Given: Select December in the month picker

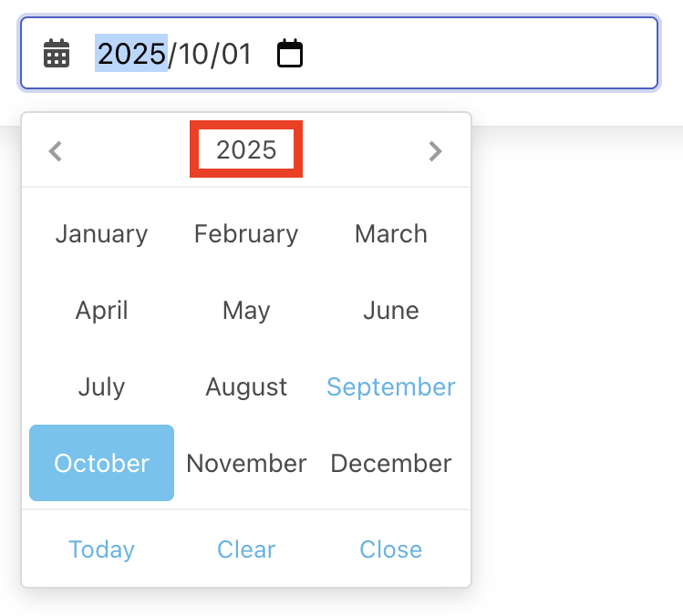Looking at the screenshot, I should click(390, 463).
